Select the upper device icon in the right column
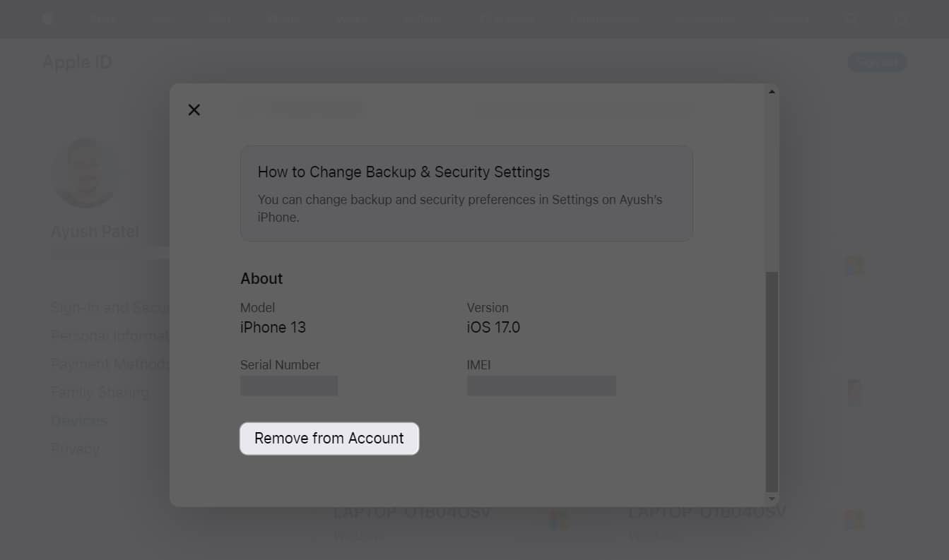The width and height of the screenshot is (949, 560). tap(854, 265)
